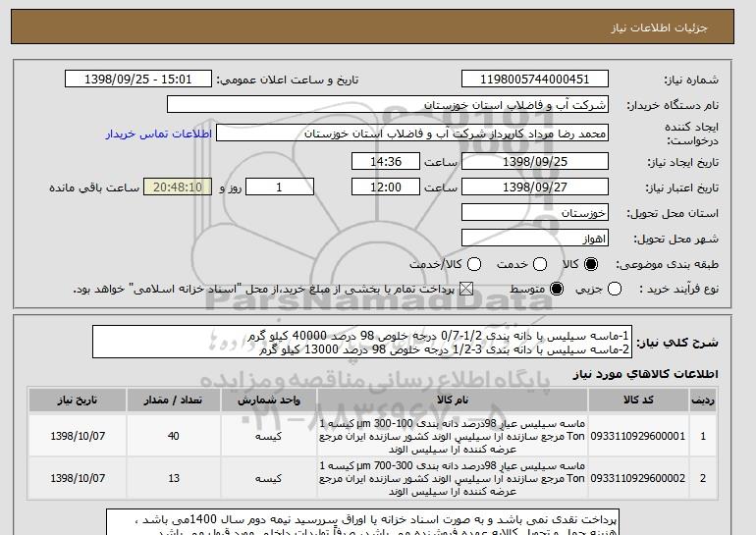Screen dimensions: 756x535
Task: Click row number 1 cell
Action: [x=703, y=436]
